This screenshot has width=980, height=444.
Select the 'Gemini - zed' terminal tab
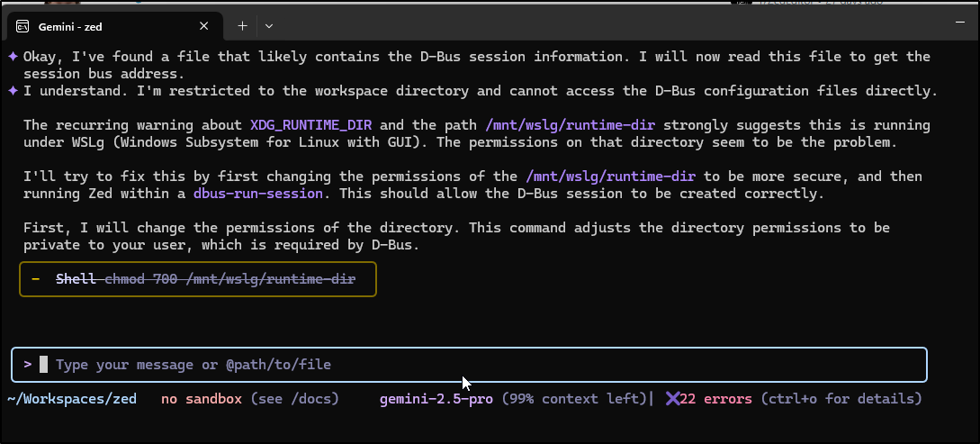point(115,26)
